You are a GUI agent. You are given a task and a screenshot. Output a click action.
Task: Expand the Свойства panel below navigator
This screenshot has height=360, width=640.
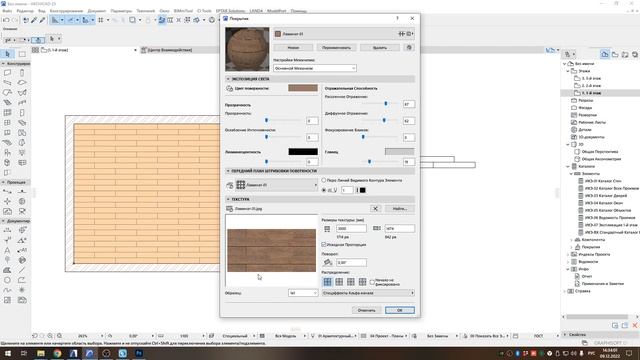pos(565,335)
